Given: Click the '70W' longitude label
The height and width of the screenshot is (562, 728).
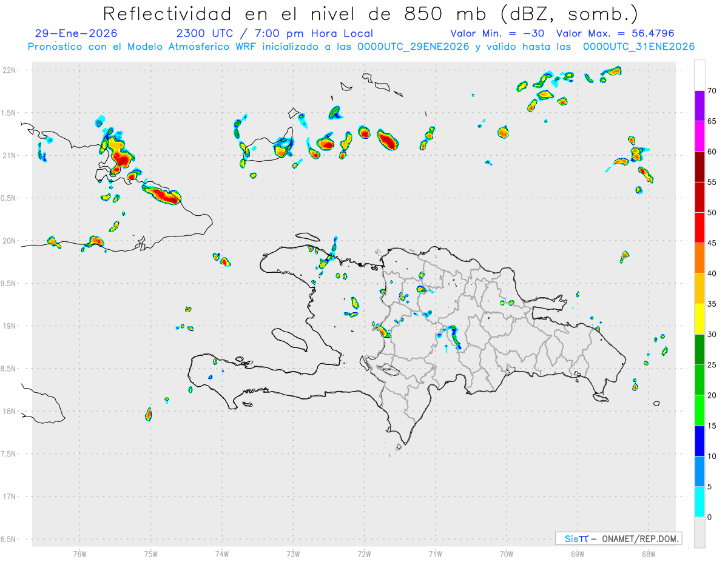Looking at the screenshot, I should (507, 554).
